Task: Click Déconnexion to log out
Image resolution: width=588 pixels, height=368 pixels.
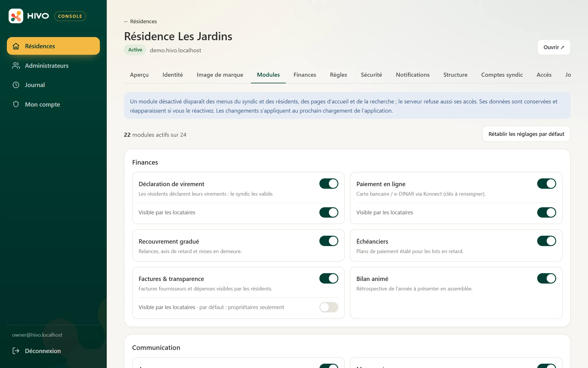Action: click(53, 351)
